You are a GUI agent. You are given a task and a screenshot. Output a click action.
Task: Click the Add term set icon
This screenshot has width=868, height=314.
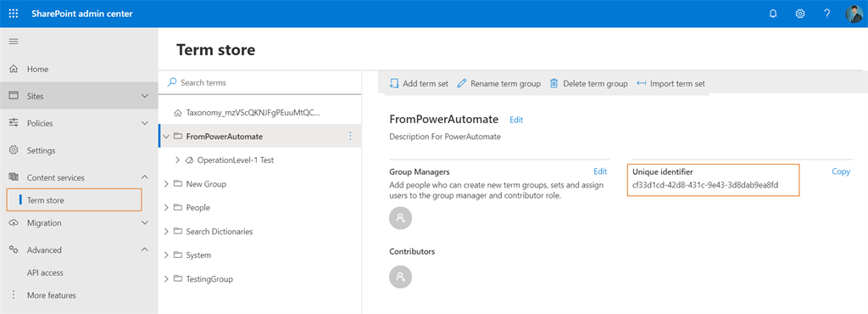tap(393, 84)
